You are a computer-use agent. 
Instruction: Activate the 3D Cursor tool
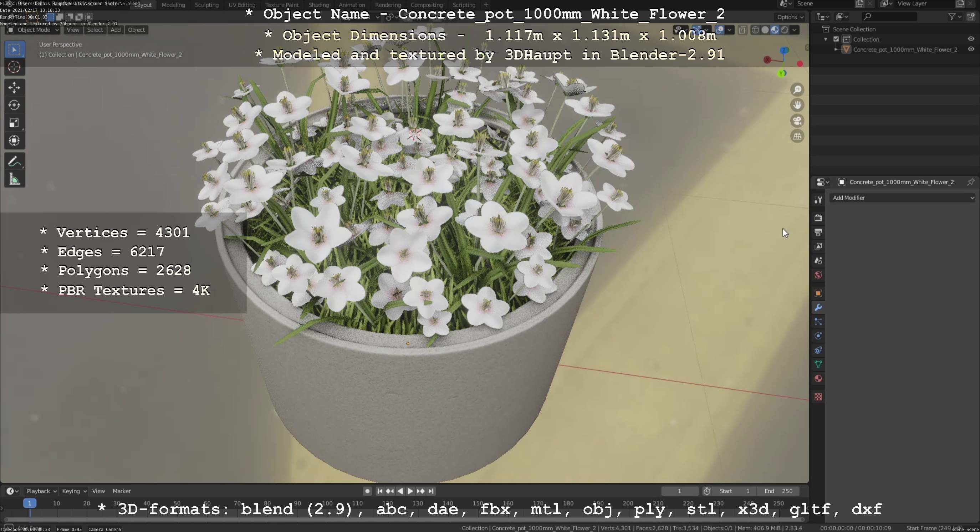tap(15, 67)
